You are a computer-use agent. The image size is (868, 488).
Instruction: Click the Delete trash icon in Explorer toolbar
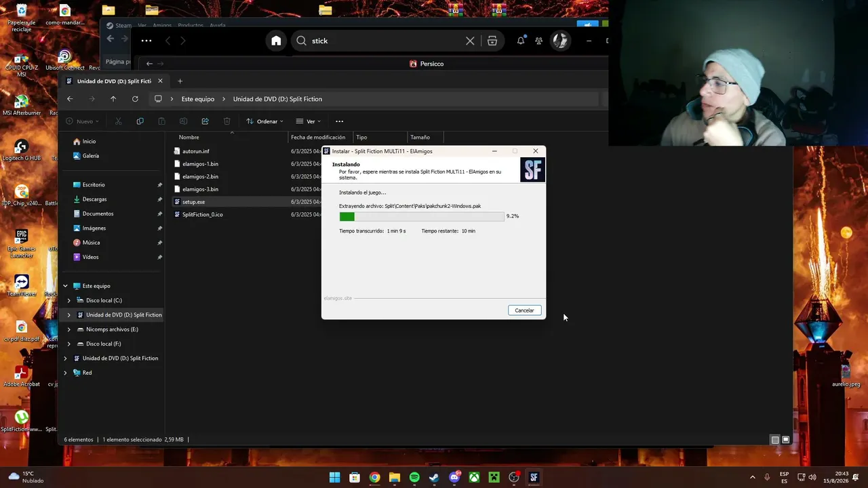226,121
